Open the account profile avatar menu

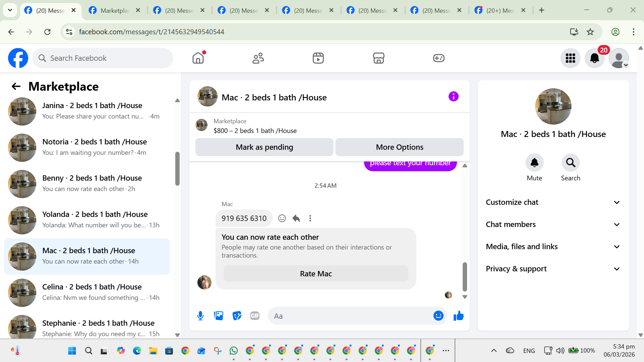pyautogui.click(x=619, y=58)
